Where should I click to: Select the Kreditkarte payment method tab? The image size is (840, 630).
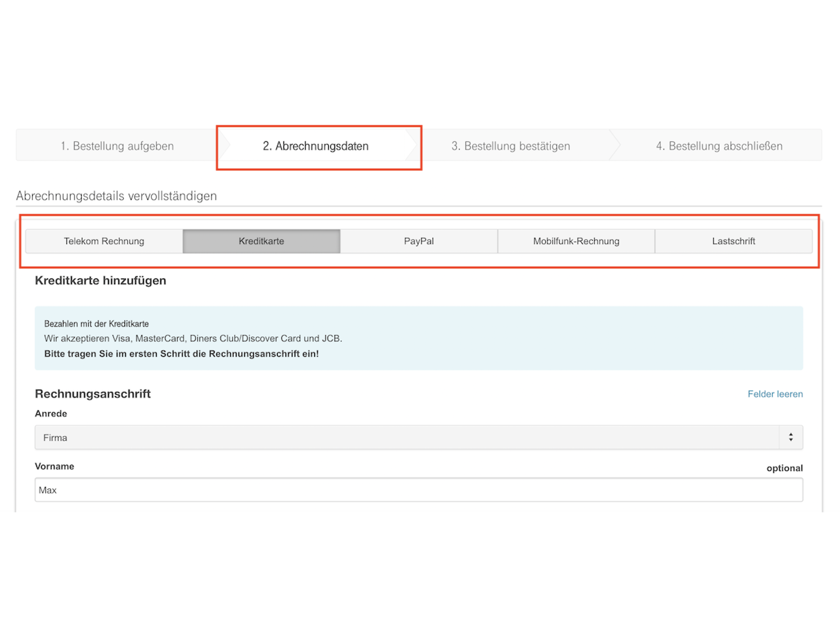[x=261, y=241]
